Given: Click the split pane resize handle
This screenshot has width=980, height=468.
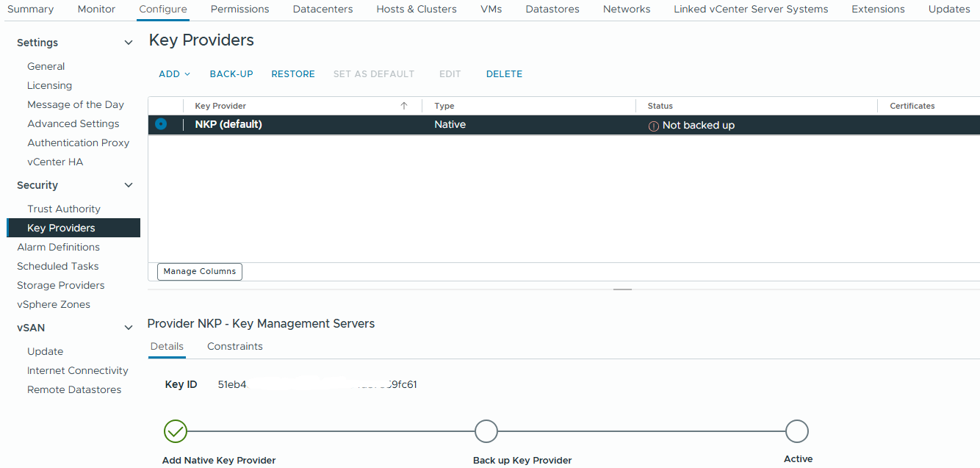Looking at the screenshot, I should 623,289.
